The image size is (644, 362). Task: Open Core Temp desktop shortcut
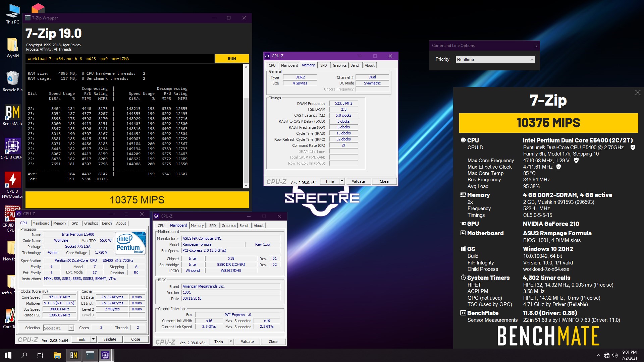(10, 318)
